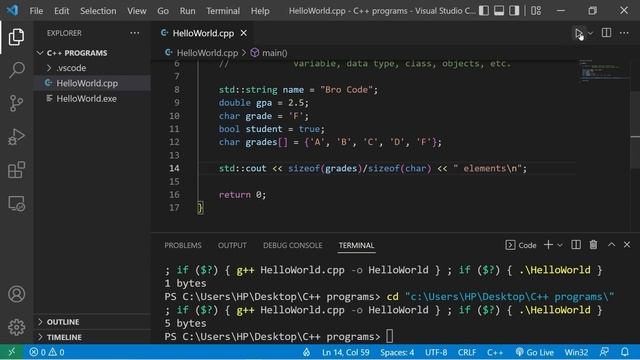Switch to the DEBUG CONSOLE tab

point(292,245)
